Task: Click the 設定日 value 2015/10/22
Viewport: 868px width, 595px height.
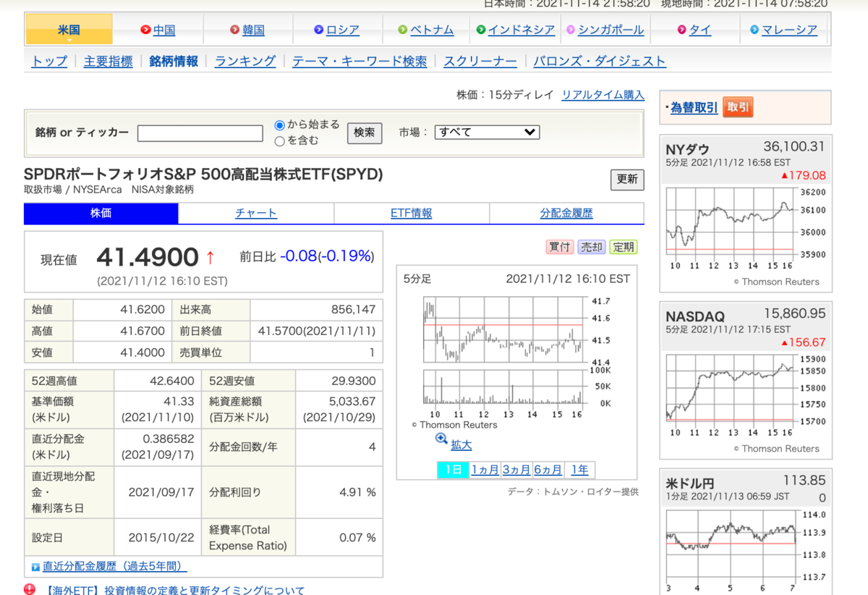Action: click(161, 538)
